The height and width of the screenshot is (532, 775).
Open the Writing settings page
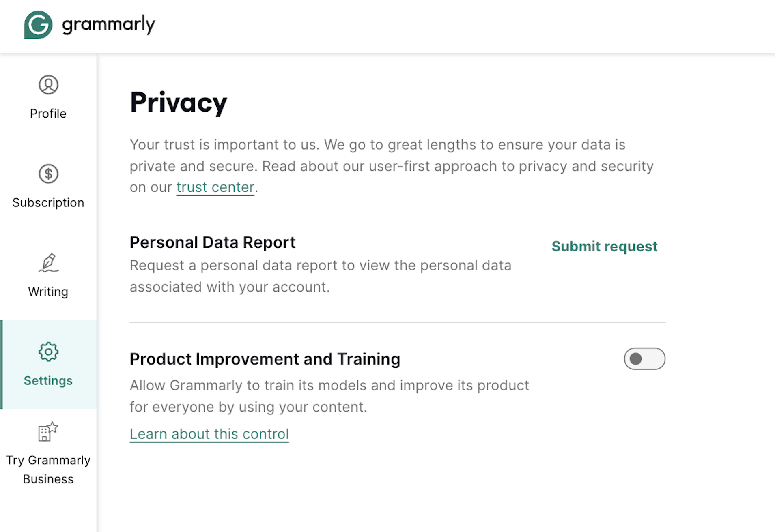[x=48, y=292]
